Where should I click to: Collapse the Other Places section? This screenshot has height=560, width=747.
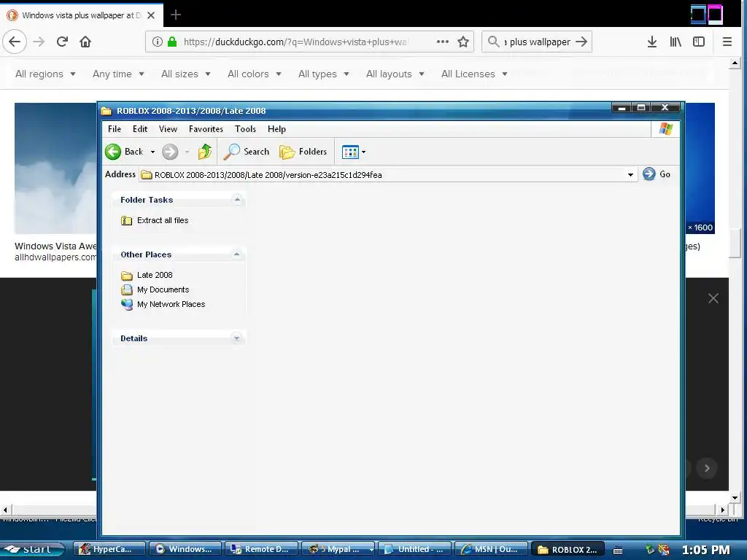point(237,254)
